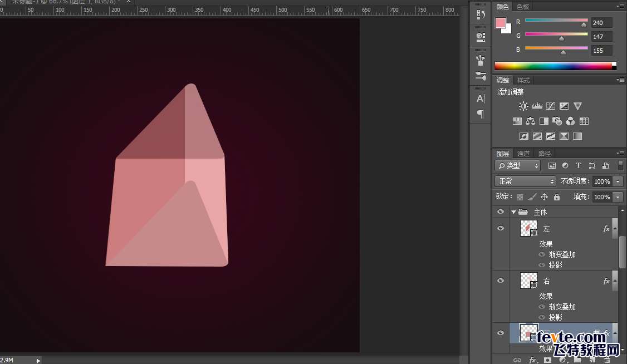Add an Exposure adjustment layer
627x364 pixels.
point(564,106)
